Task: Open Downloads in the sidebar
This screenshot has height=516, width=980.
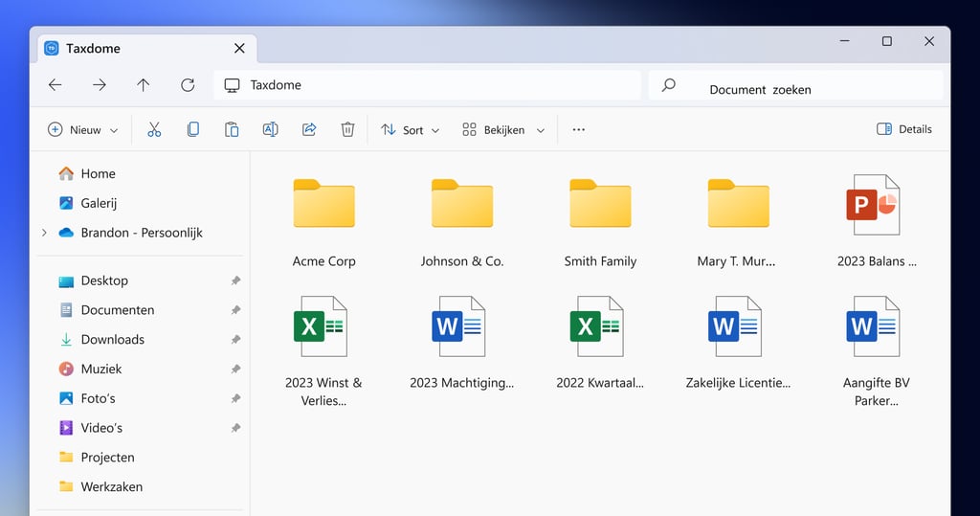Action: coord(112,340)
